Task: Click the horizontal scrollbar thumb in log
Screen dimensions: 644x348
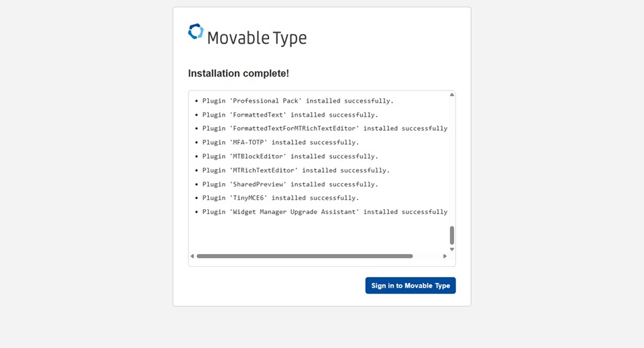Action: click(305, 256)
